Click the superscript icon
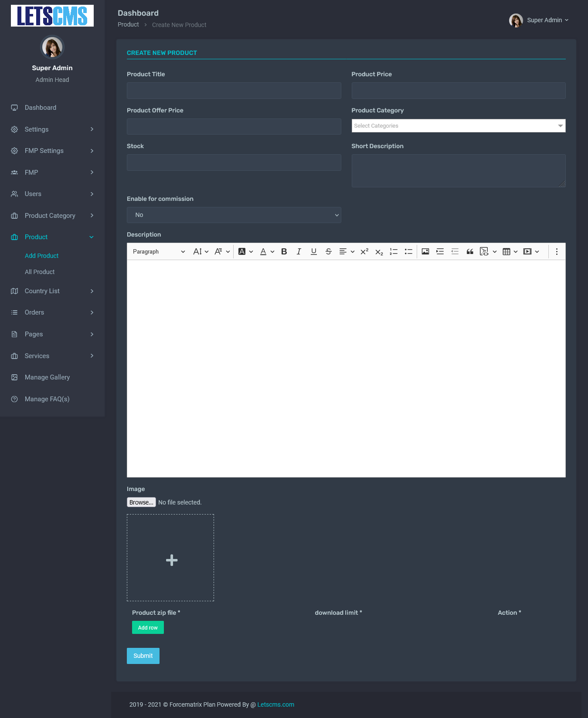Viewport: 588px width, 718px height. (364, 251)
